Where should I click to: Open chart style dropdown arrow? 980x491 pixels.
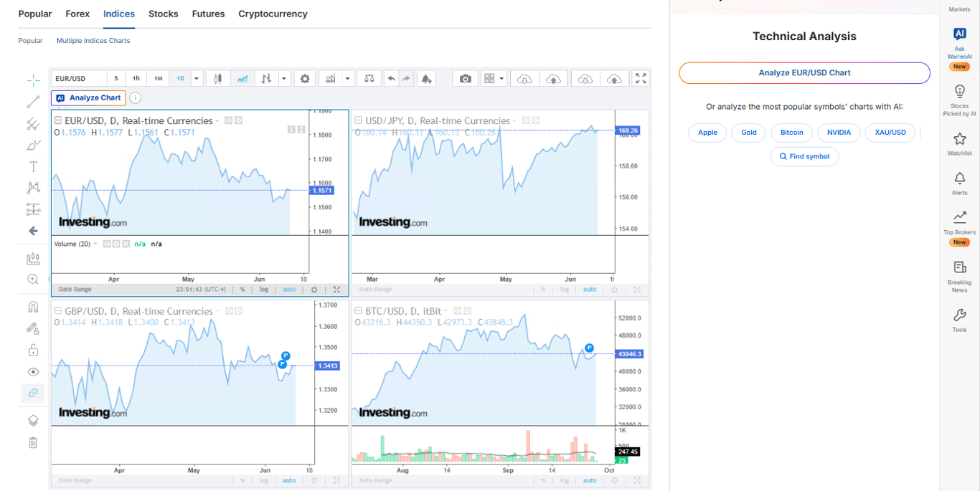(x=285, y=79)
